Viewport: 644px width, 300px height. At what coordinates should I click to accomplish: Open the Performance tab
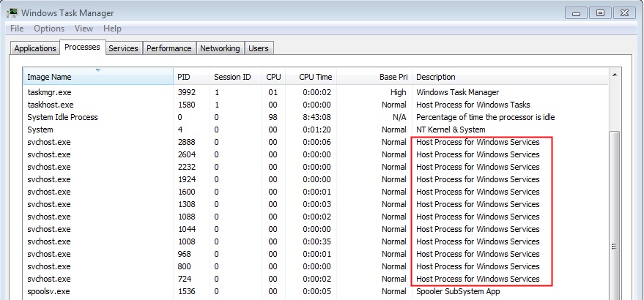[169, 48]
